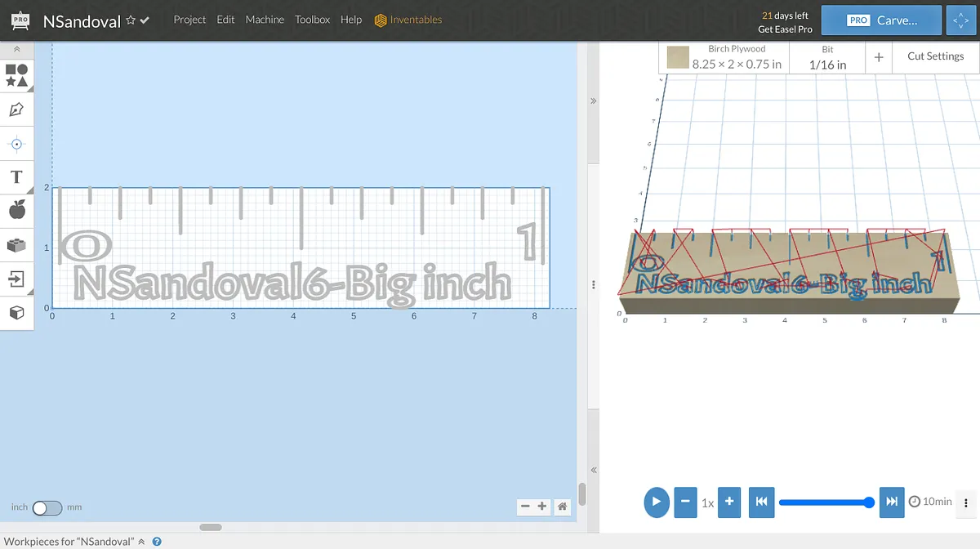Collapse the left toolbar with double chevron
980x549 pixels.
pyautogui.click(x=16, y=50)
